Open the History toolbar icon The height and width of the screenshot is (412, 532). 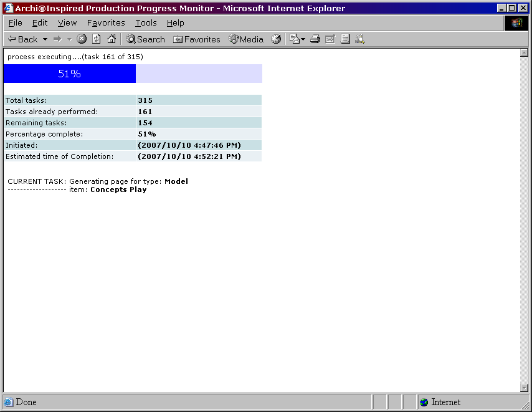click(x=276, y=39)
